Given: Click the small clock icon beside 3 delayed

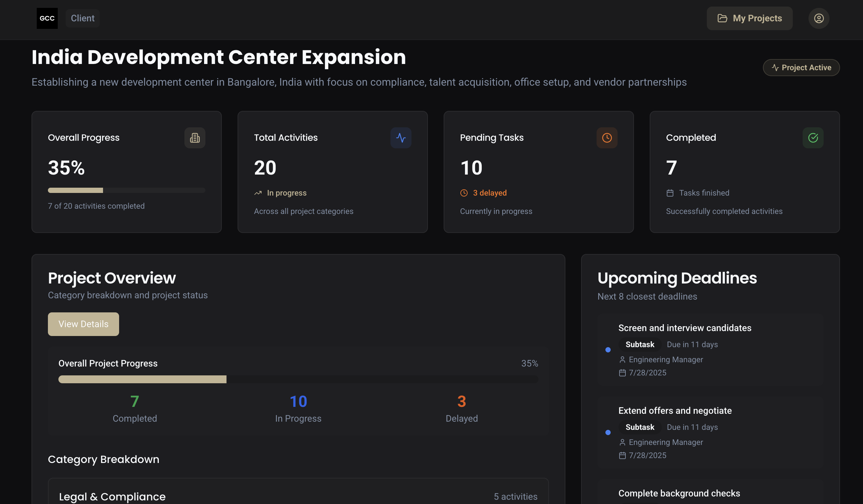Looking at the screenshot, I should pyautogui.click(x=464, y=193).
